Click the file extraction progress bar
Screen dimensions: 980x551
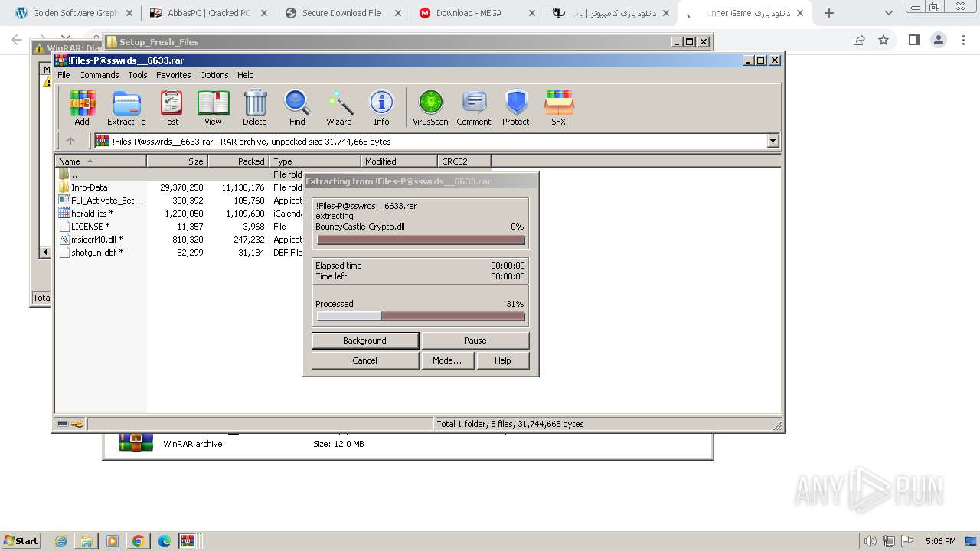(421, 240)
